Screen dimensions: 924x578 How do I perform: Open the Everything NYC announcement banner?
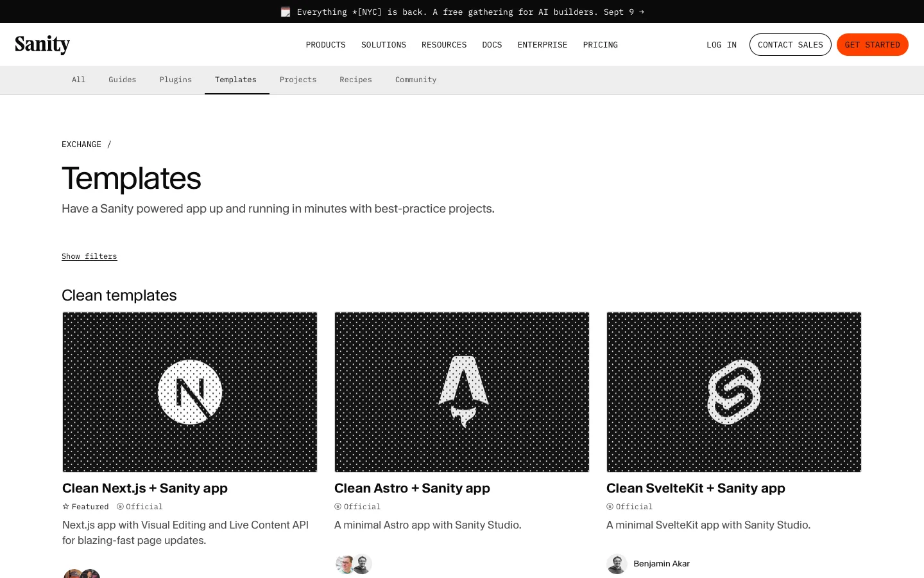click(x=462, y=12)
